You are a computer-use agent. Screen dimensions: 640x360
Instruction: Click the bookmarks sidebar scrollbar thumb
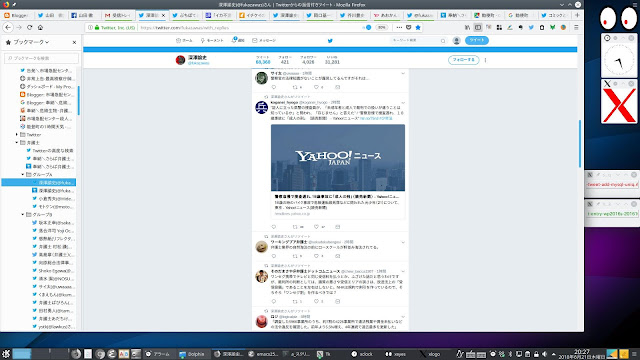click(78, 100)
